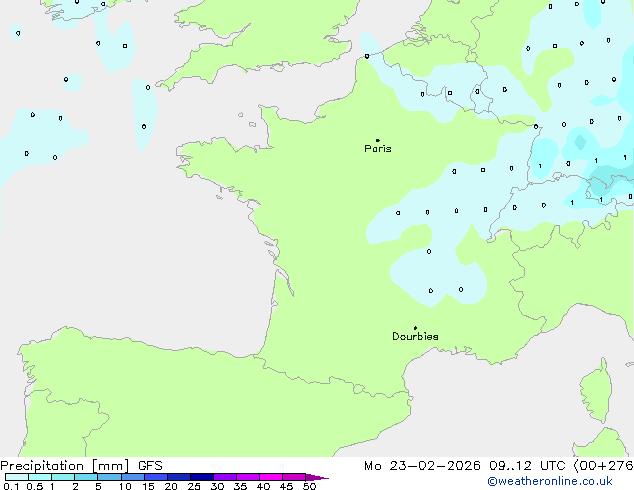634x490 pixels.
Task: Click the 15–20 mm legend color swatch
Action: point(155,477)
